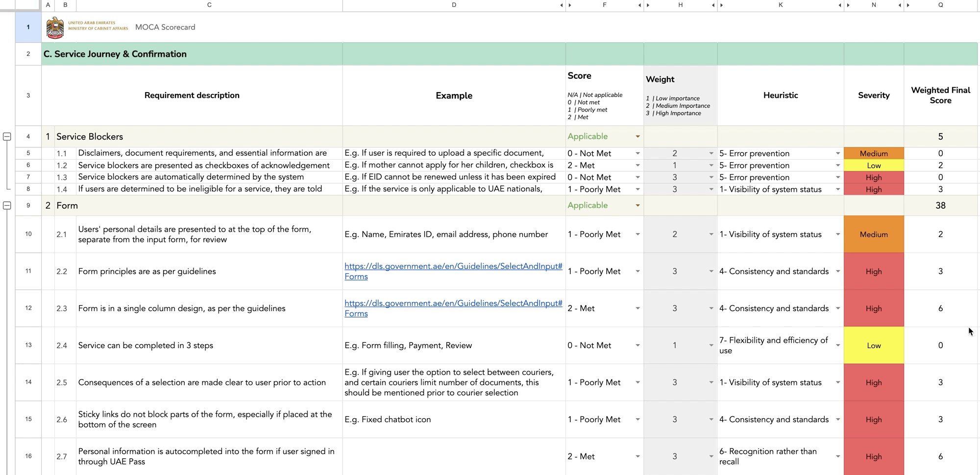Open the guidelines link in row 2.3
The height and width of the screenshot is (475, 980).
(453, 309)
